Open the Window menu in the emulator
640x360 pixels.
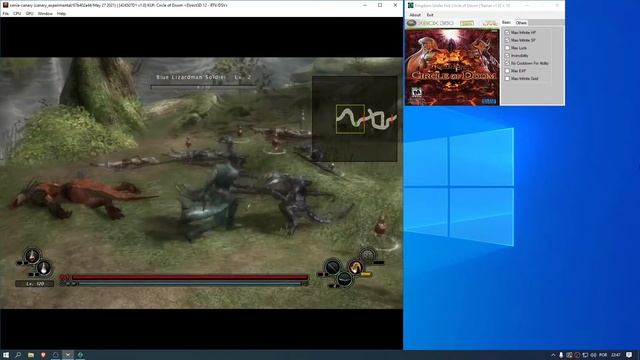(45, 13)
